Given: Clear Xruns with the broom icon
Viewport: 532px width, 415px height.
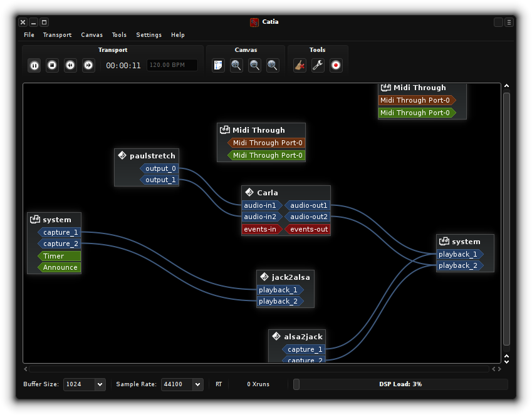Looking at the screenshot, I should tap(300, 65).
